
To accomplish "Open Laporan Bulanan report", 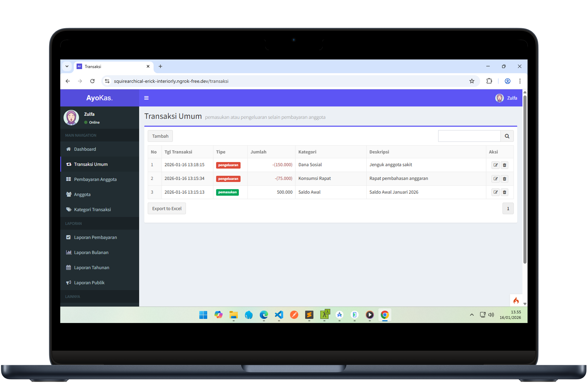I will (x=91, y=252).
